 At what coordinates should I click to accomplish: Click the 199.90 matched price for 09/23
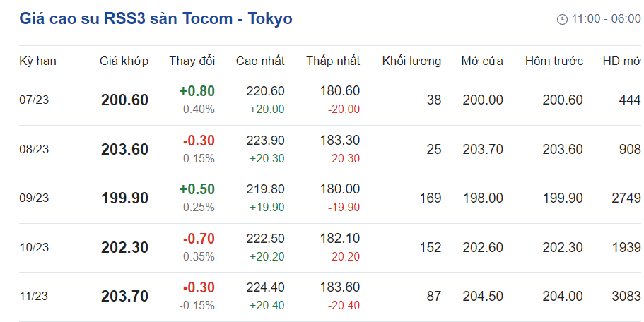point(124,198)
